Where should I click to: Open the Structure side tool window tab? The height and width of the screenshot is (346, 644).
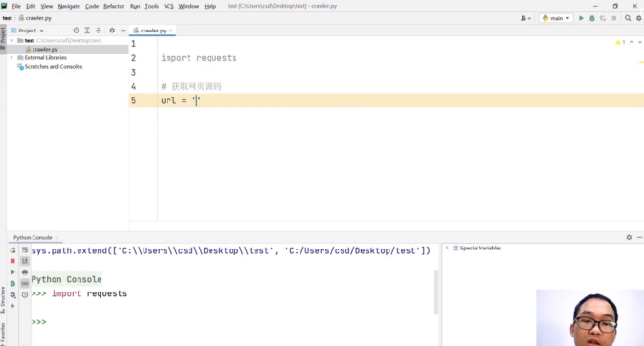click(x=3, y=299)
